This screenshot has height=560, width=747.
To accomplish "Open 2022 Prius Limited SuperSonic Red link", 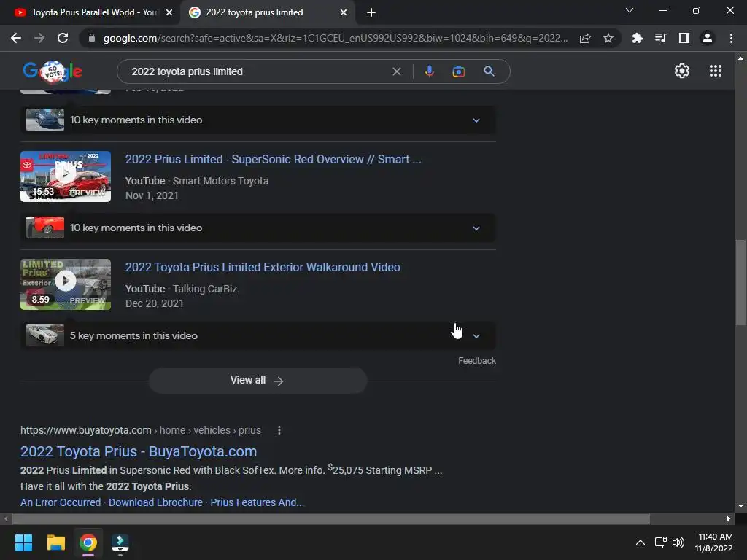I will click(x=274, y=159).
